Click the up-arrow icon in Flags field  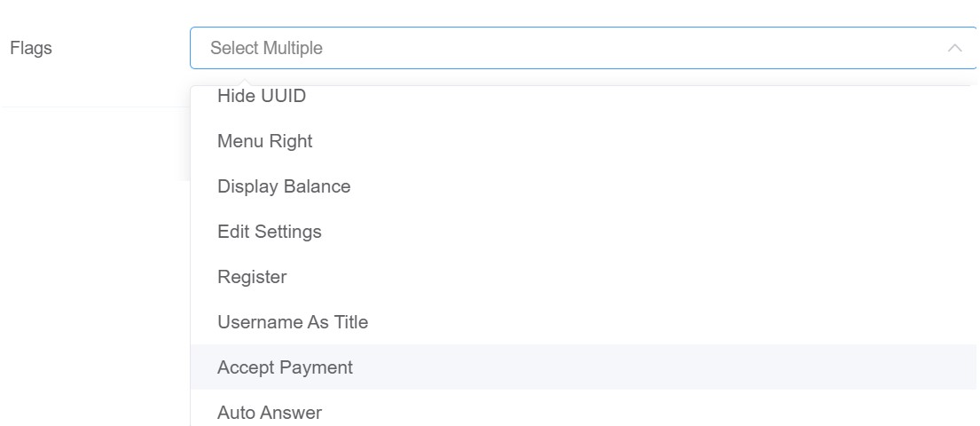click(954, 48)
